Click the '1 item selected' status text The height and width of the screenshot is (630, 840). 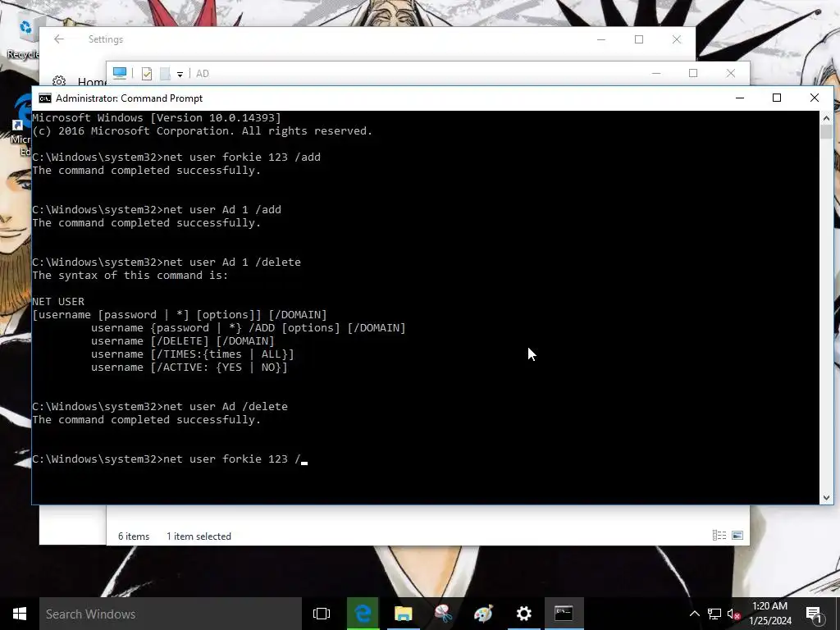click(x=199, y=536)
